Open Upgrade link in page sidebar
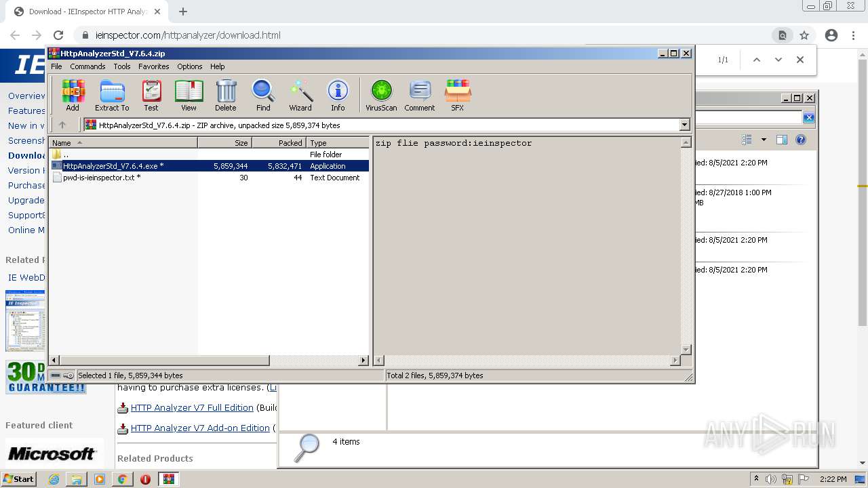 click(26, 200)
